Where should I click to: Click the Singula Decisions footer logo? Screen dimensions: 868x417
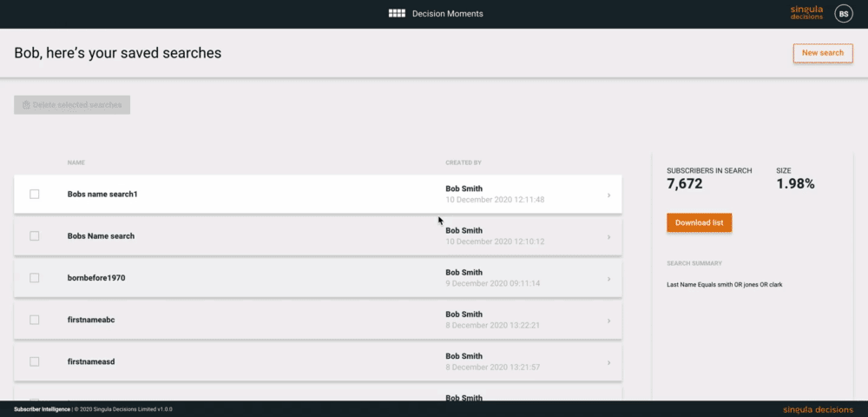coord(819,410)
